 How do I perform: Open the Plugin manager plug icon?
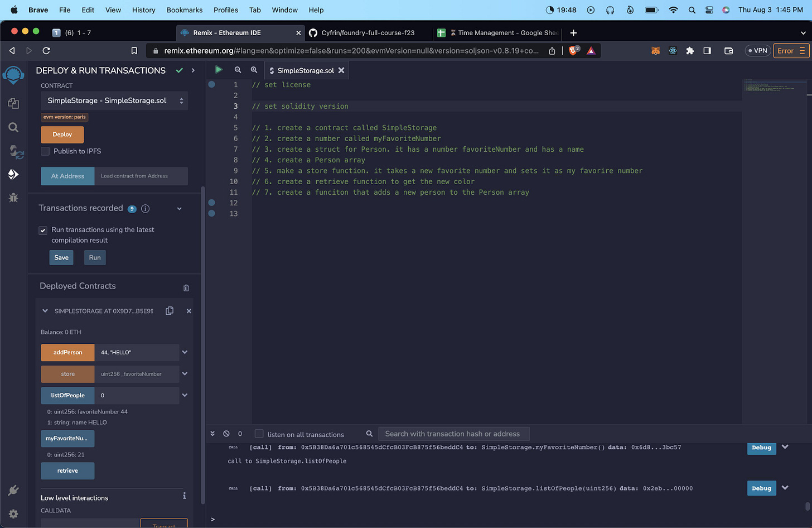[13, 490]
